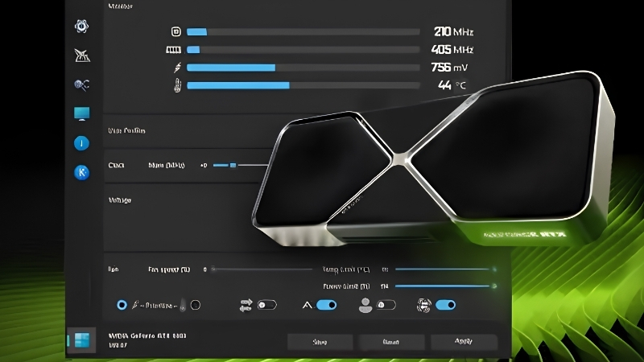The width and height of the screenshot is (644, 362).
Task: Toggle the link switch next to arrows icon
Action: coord(267,305)
